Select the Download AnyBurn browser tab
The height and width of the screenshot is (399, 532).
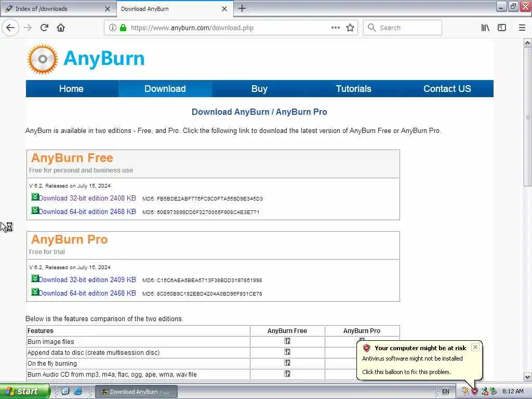175,9
